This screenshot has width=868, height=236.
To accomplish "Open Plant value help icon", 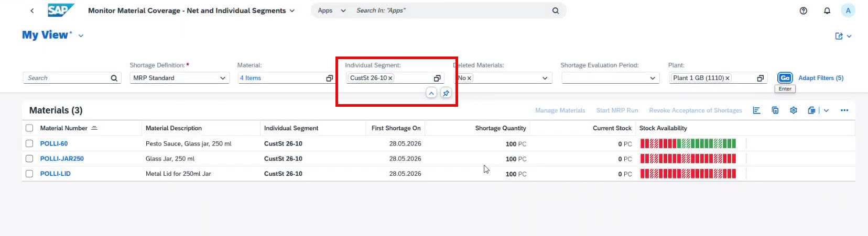I will 761,78.
